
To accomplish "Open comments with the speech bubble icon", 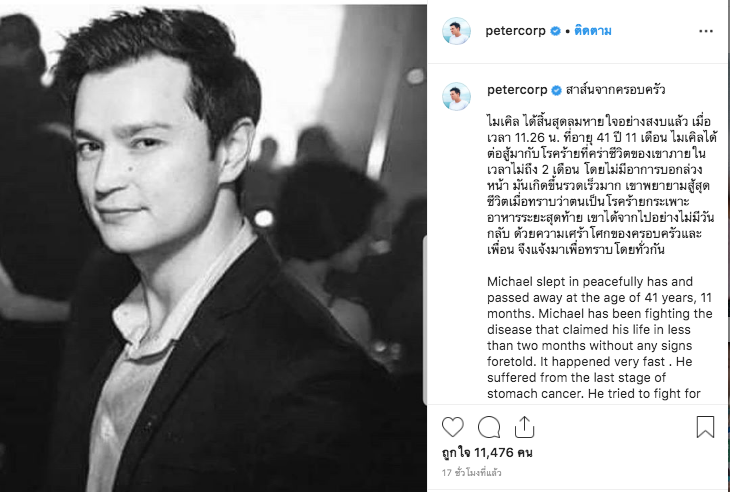I will click(x=488, y=427).
